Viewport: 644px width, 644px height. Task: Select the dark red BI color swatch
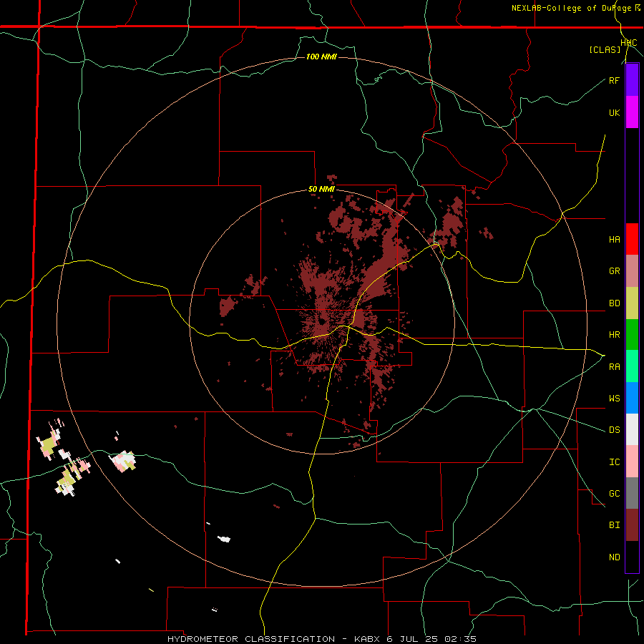632,525
